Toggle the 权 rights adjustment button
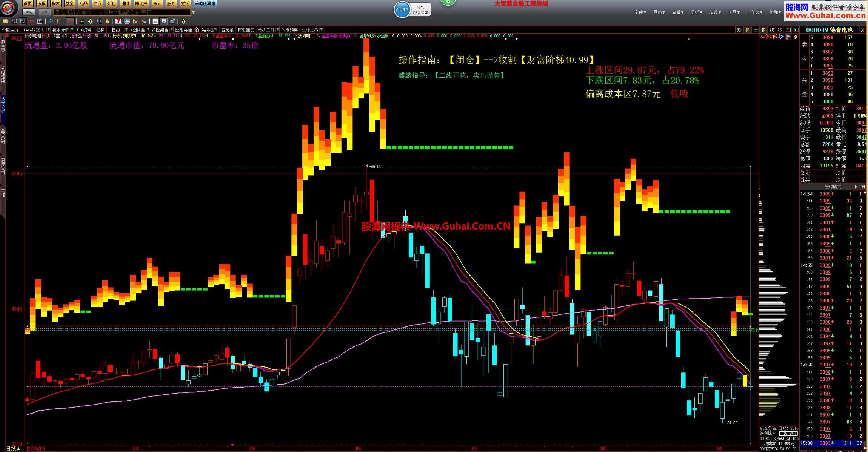The width and height of the screenshot is (868, 452). tap(763, 30)
